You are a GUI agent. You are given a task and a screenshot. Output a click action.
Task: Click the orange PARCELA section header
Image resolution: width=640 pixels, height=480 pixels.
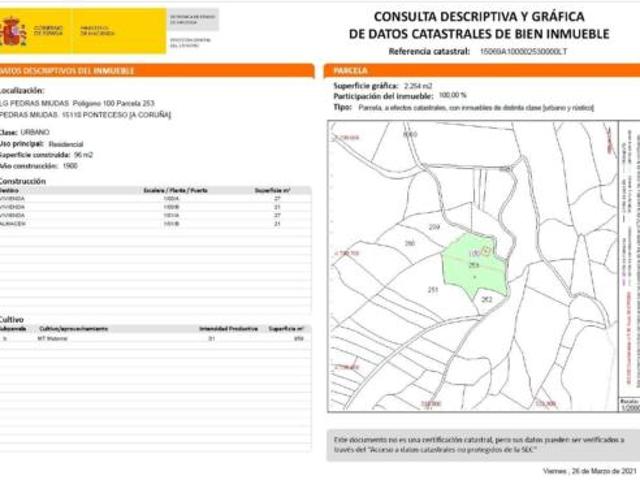click(x=482, y=71)
